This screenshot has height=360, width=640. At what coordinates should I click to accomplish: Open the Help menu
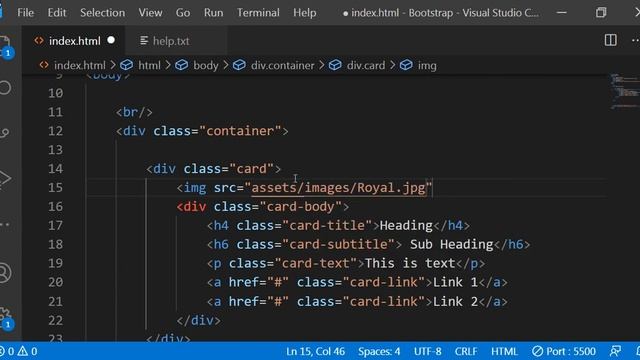coord(304,13)
